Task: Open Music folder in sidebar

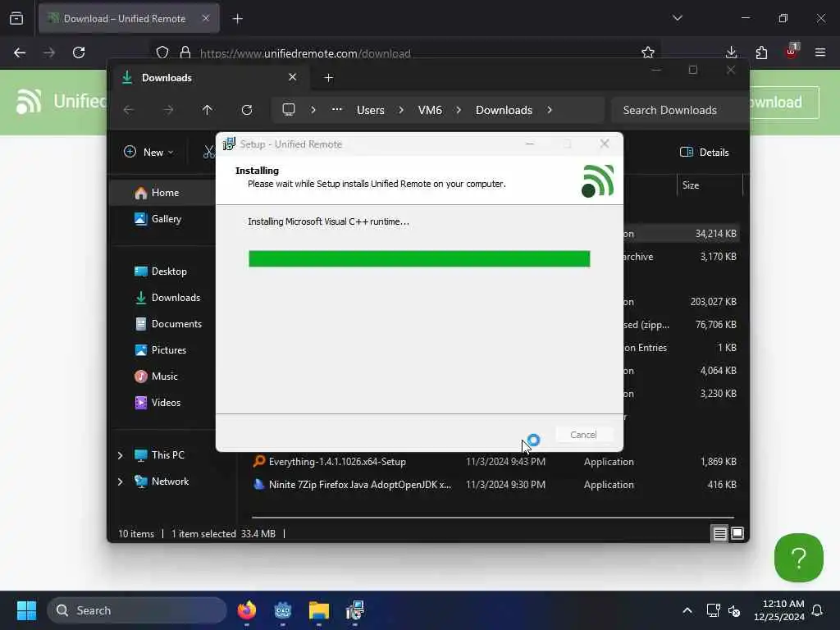Action: [x=163, y=376]
